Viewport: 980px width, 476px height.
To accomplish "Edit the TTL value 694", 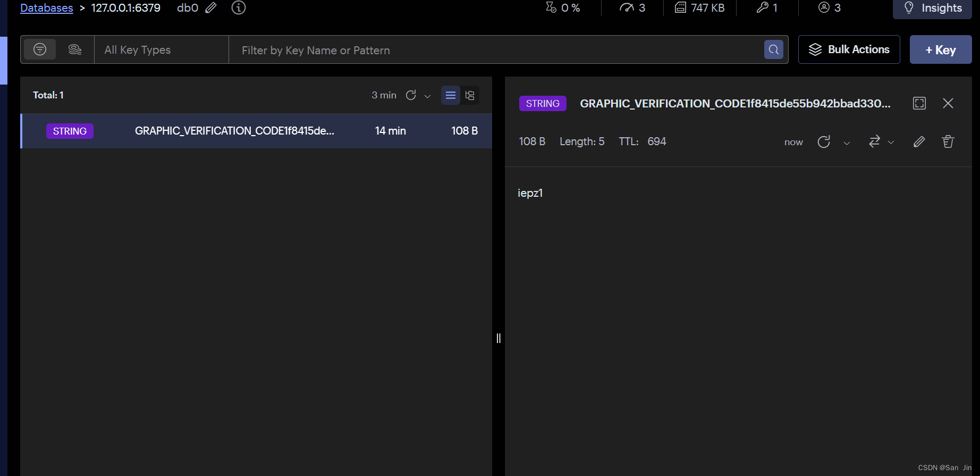I will click(657, 141).
